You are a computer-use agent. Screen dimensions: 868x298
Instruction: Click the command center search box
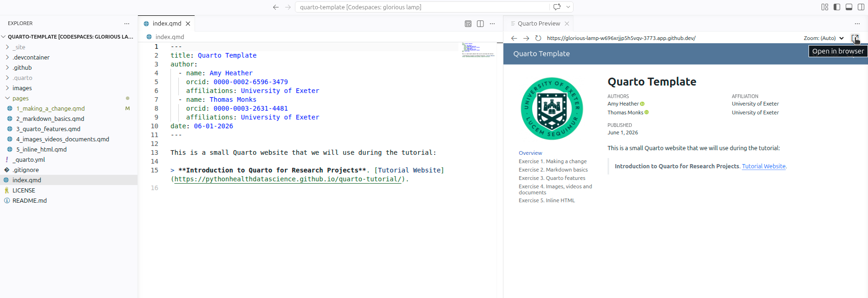pyautogui.click(x=422, y=7)
